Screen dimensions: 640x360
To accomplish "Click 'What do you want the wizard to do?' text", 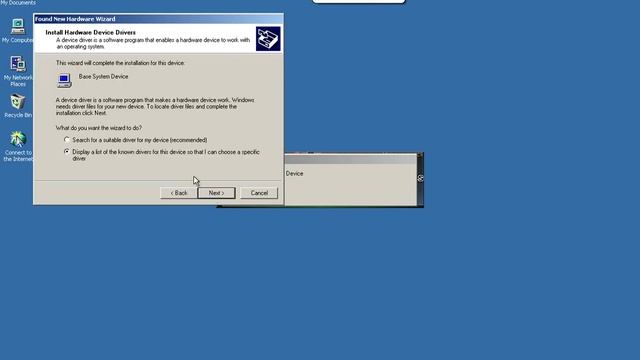I will pyautogui.click(x=99, y=128).
